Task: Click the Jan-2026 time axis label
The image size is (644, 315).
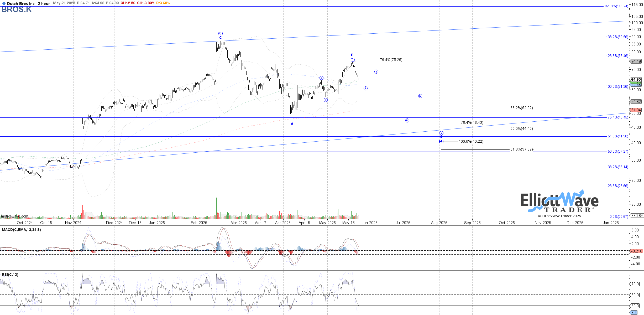Action: [611, 223]
